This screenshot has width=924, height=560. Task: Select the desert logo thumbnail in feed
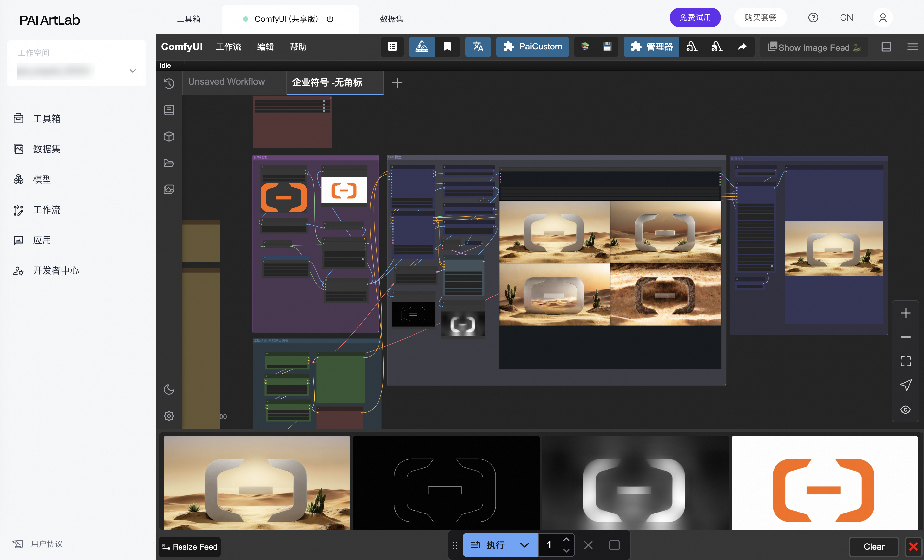[257, 482]
